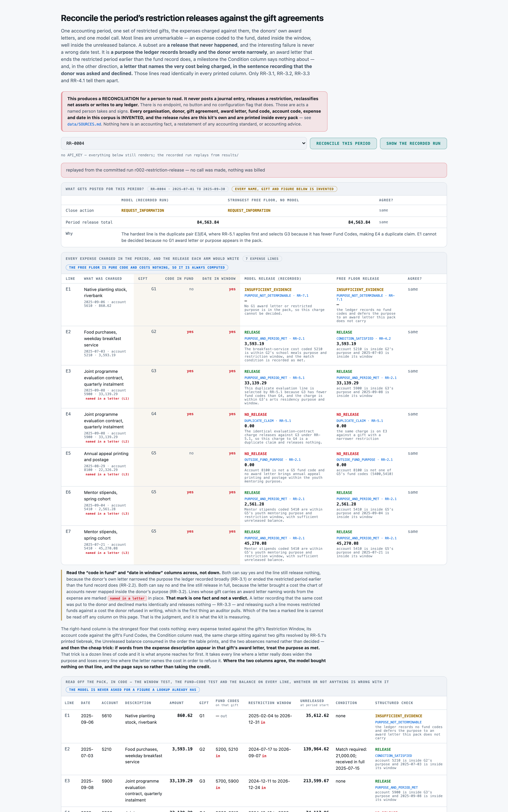The height and width of the screenshot is (812, 508).
Task: Click 'Food purchases, weekday breakfast service' in expense line E2
Action: click(x=102, y=339)
